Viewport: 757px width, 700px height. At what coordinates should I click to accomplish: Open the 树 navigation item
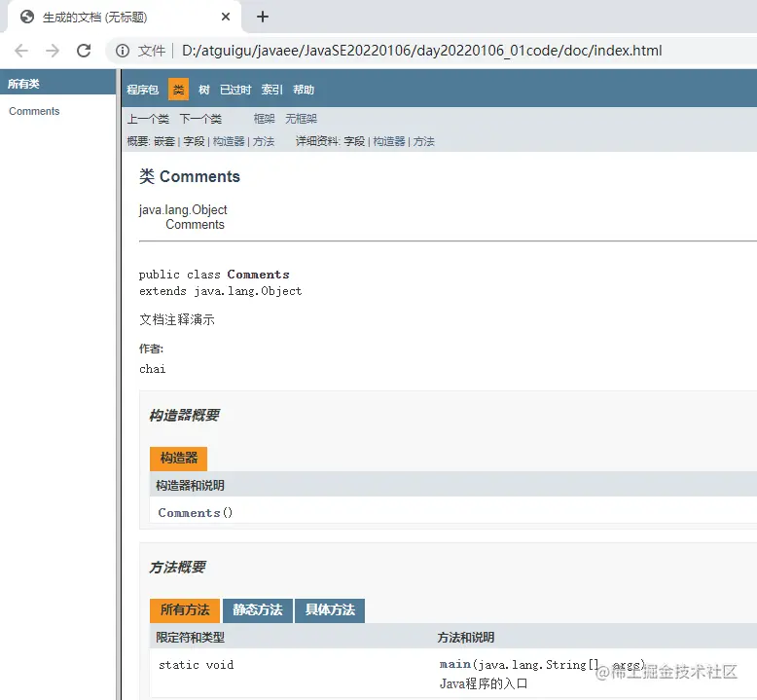pyautogui.click(x=204, y=90)
